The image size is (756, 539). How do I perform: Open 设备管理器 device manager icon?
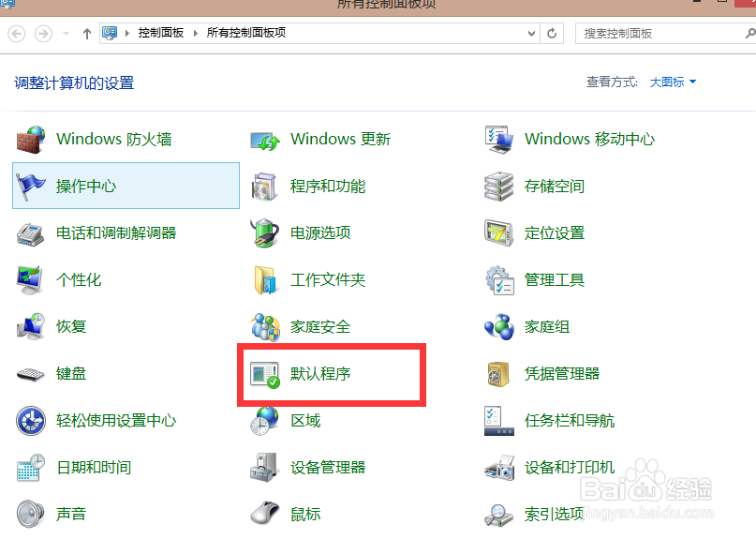(264, 467)
